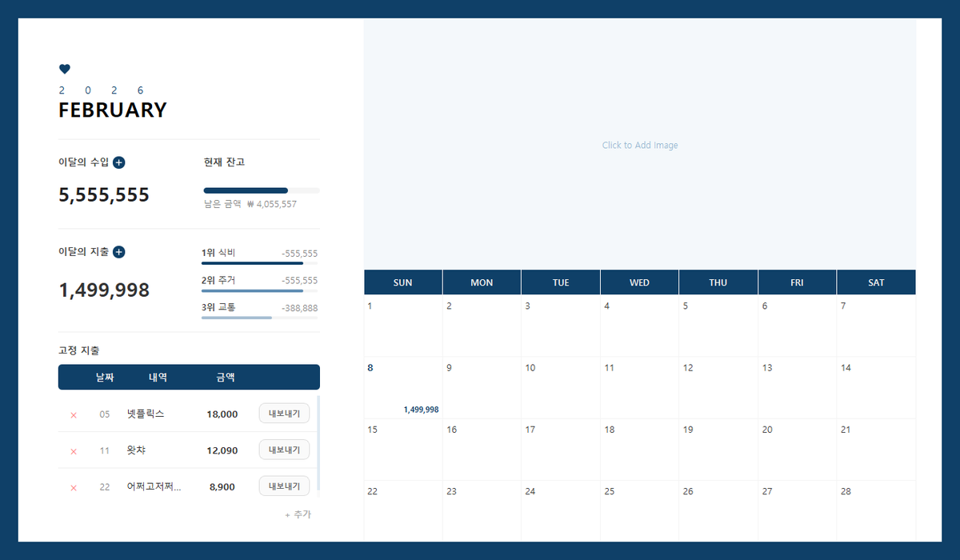Click the 현재 잔고 balance progress bar
Image resolution: width=960 pixels, height=560 pixels.
[x=262, y=190]
